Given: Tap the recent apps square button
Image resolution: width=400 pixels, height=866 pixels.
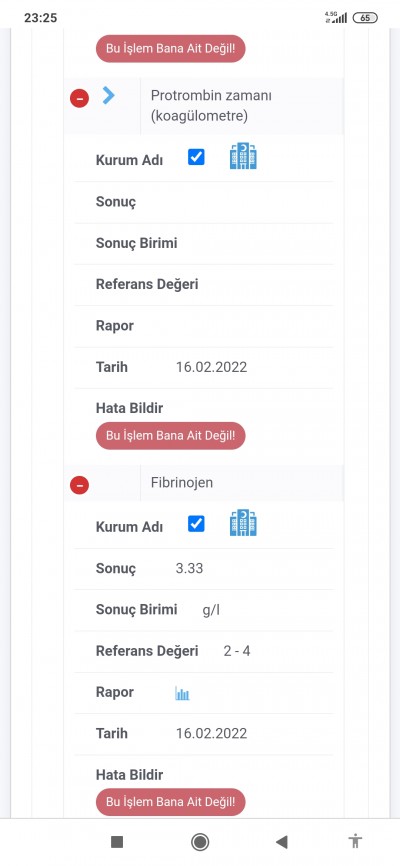Looking at the screenshot, I should tap(117, 842).
